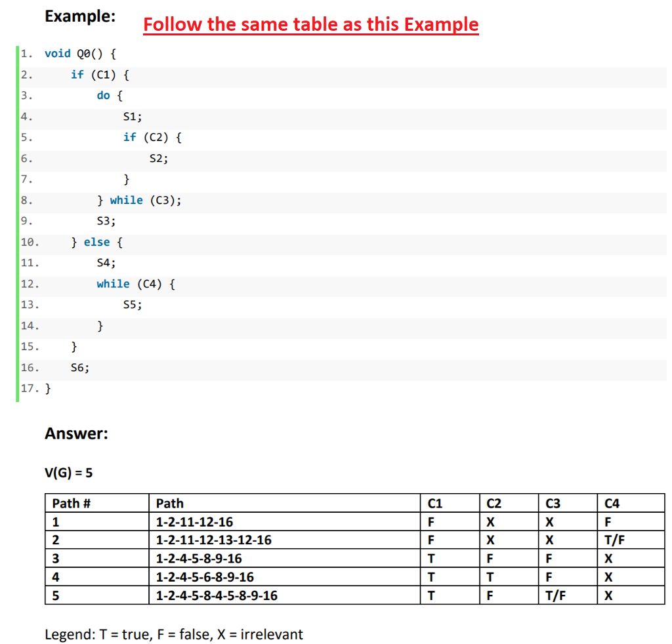Select the do keyword on line 3
This screenshot has width=672, height=644.
tap(103, 95)
